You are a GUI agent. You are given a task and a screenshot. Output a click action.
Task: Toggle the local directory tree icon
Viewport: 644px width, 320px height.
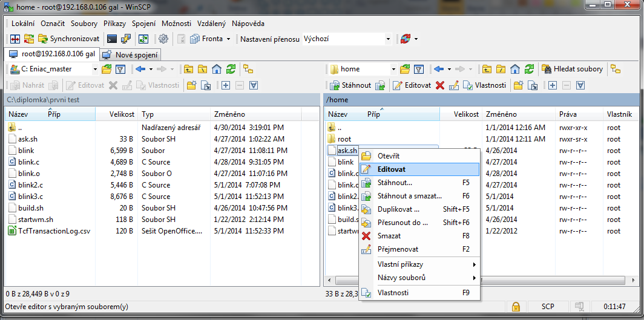tap(248, 69)
